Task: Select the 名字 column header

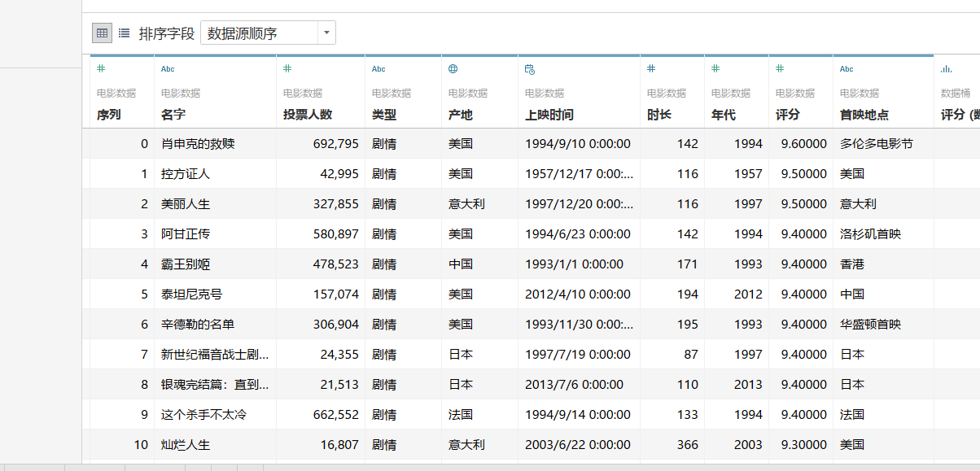Action: (x=173, y=115)
